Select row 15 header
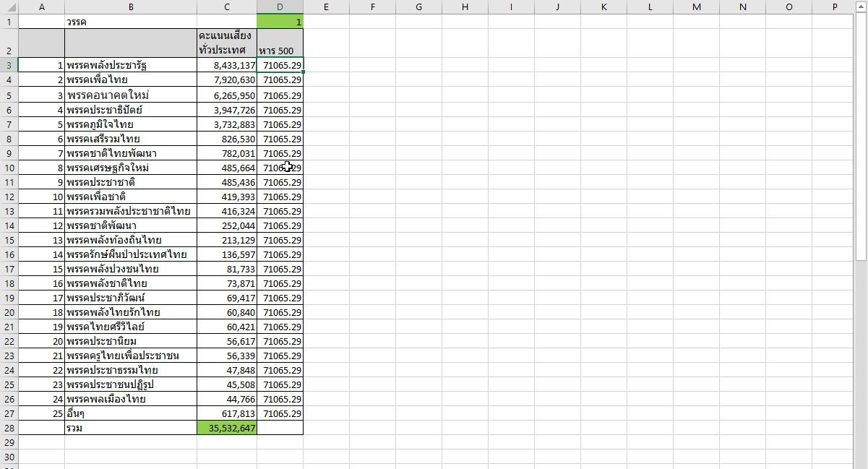This screenshot has width=868, height=469. pos(9,240)
